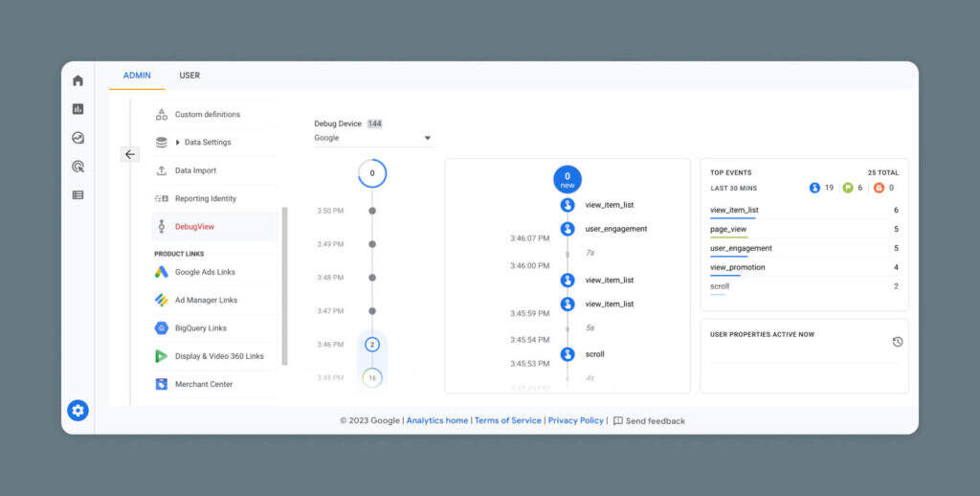Click Send feedback at the bottom

[649, 420]
